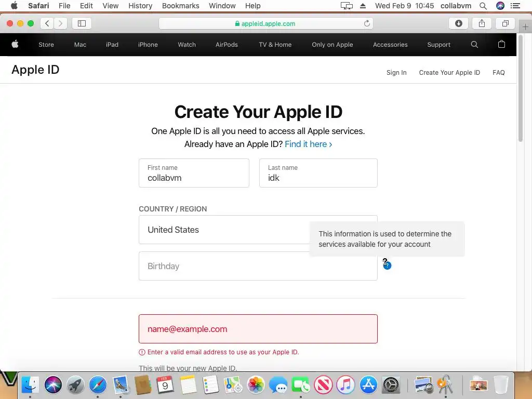Image resolution: width=532 pixels, height=399 pixels.
Task: Open the View menu
Action: [111, 6]
